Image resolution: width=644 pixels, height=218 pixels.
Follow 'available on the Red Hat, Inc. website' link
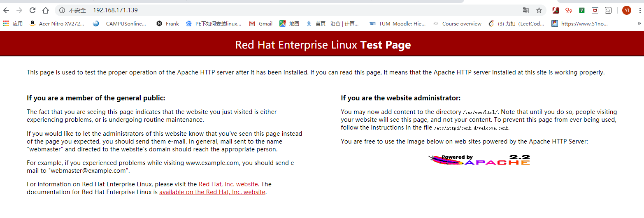(212, 192)
